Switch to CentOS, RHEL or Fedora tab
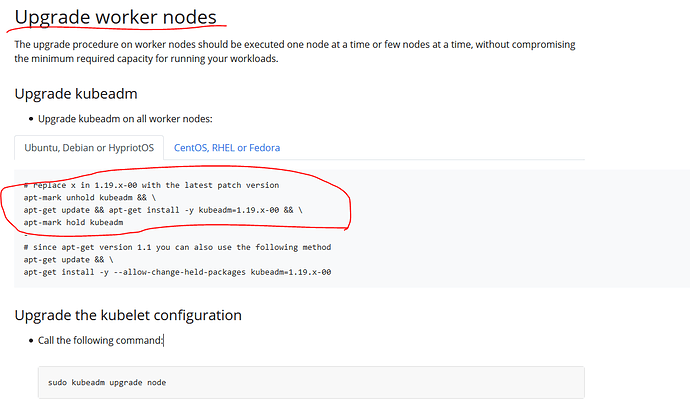 (227, 147)
